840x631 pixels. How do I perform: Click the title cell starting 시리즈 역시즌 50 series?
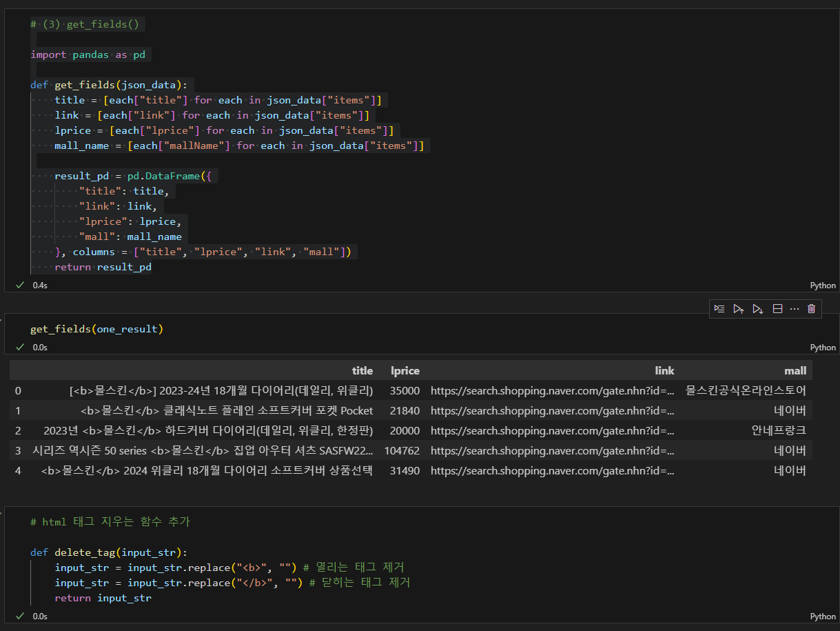[203, 450]
